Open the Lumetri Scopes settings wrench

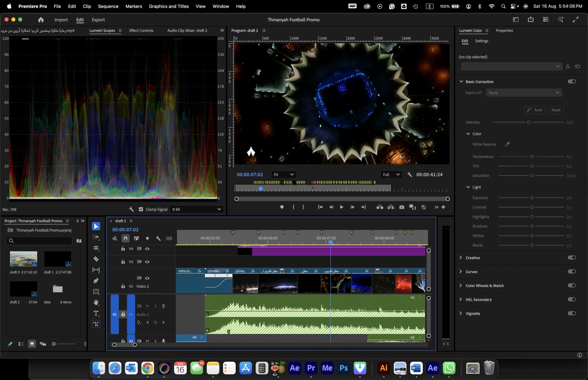131,209
